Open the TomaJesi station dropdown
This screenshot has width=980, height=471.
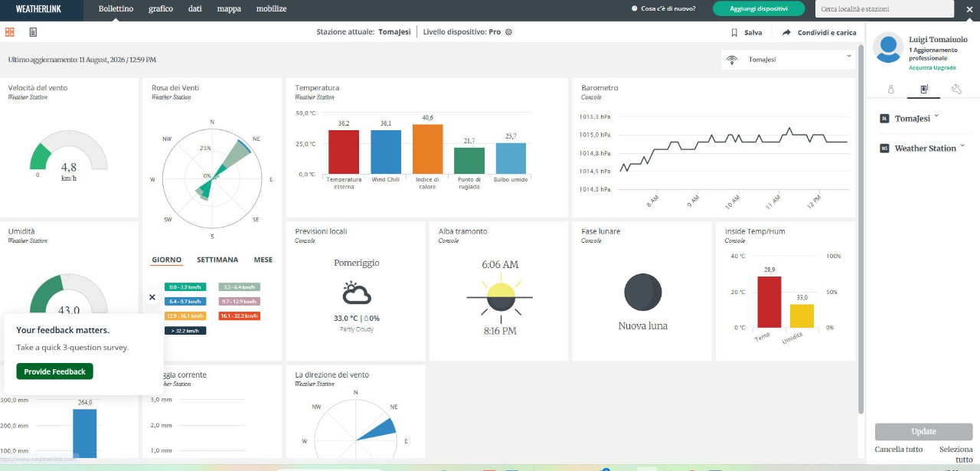789,60
